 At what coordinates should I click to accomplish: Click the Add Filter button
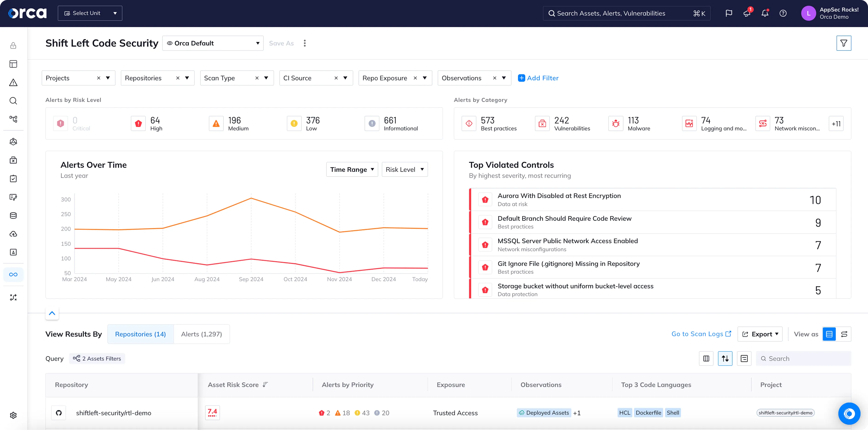(538, 78)
